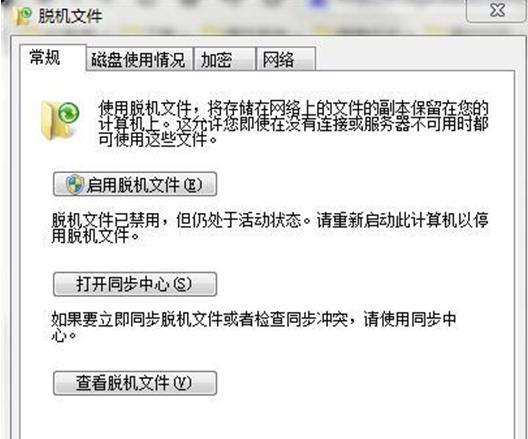This screenshot has height=439, width=528.
Task: Enable offline files via 启用脱机文件(E)
Action: tap(135, 184)
